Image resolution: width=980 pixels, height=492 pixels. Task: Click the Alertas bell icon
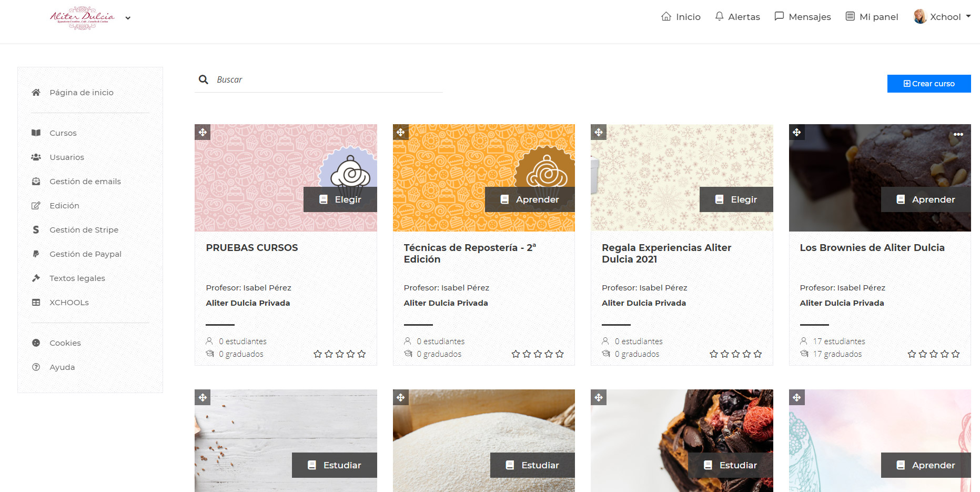719,16
